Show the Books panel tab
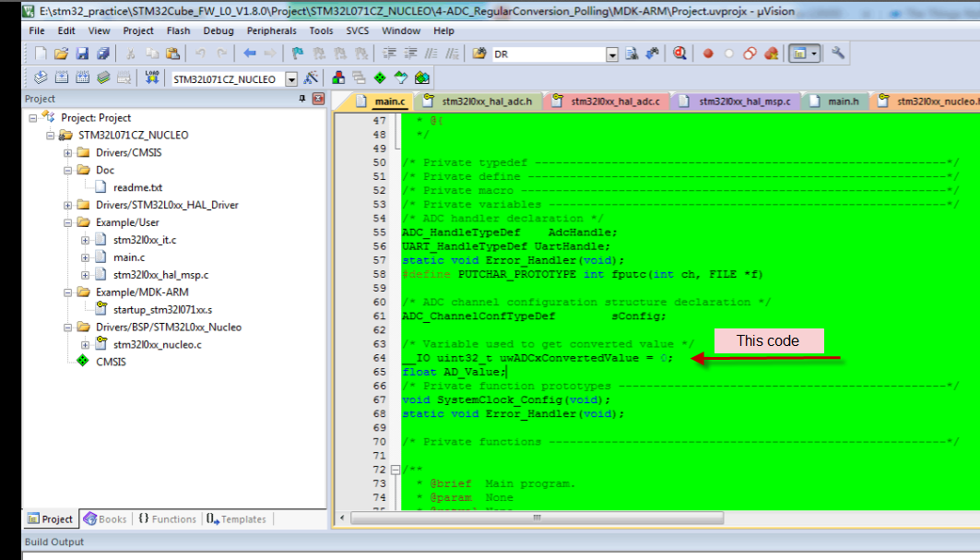 coord(106,518)
